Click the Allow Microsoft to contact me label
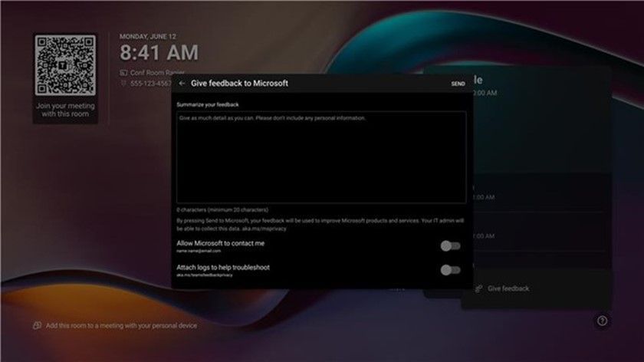The image size is (644, 362). tap(221, 243)
